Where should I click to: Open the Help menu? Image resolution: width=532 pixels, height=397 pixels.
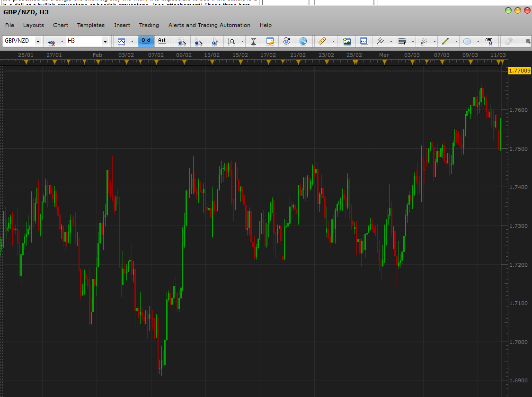click(x=266, y=25)
